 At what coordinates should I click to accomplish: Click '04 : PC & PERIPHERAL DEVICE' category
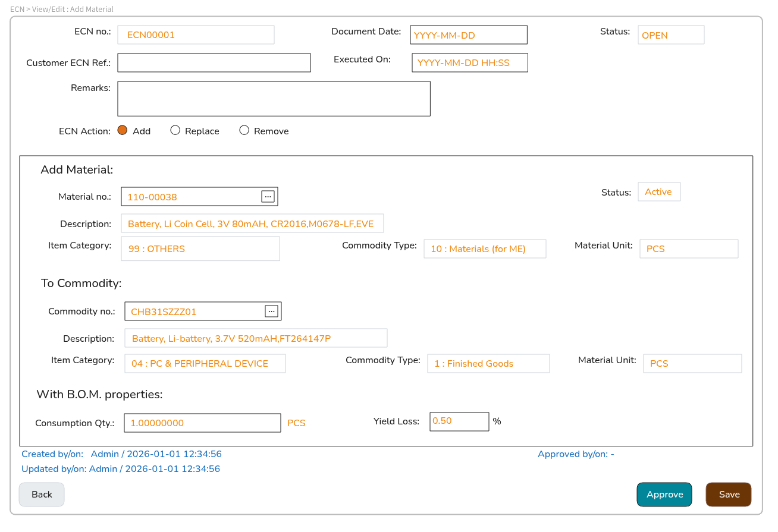click(205, 363)
